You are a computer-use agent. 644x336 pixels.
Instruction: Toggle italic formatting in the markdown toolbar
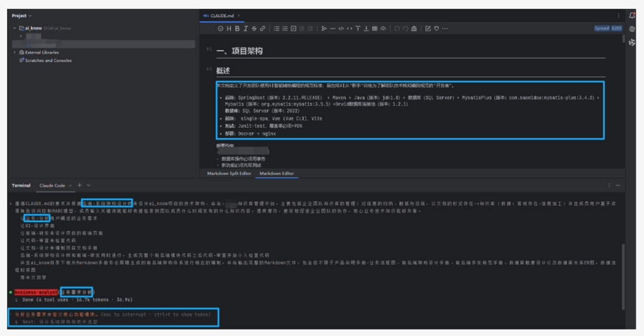click(x=246, y=29)
